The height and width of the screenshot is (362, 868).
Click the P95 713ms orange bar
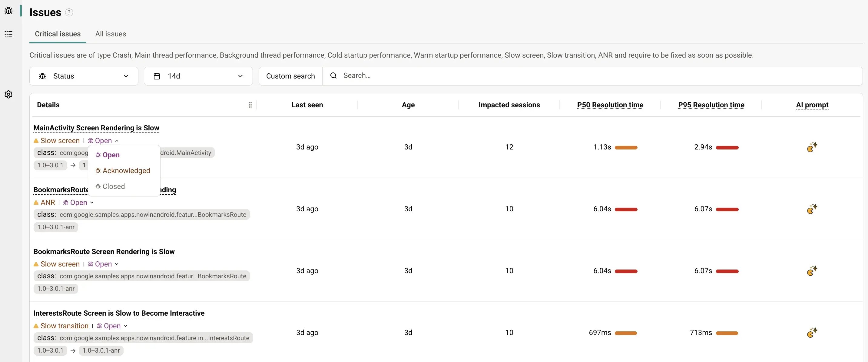[x=727, y=333]
